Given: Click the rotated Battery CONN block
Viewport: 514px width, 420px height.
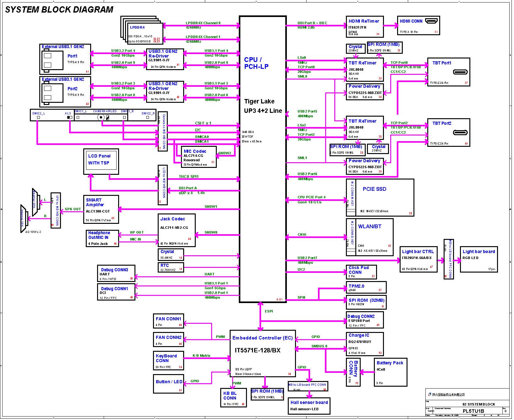Looking at the screenshot, I should [x=353, y=372].
